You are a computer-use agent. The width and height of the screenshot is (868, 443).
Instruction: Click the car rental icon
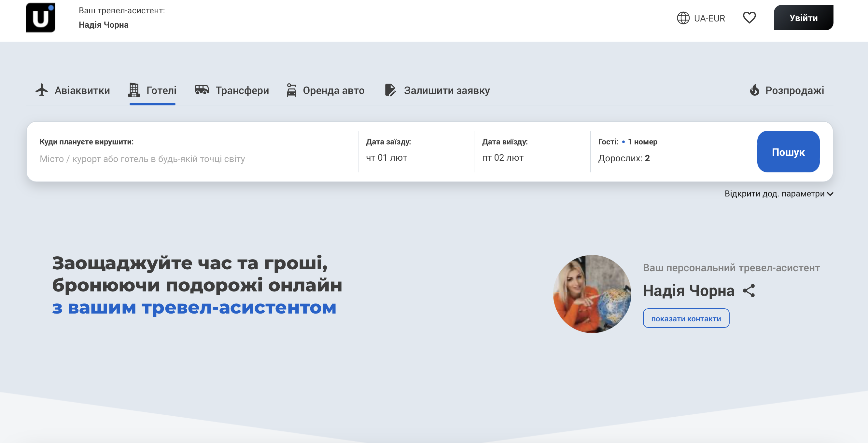pos(292,90)
